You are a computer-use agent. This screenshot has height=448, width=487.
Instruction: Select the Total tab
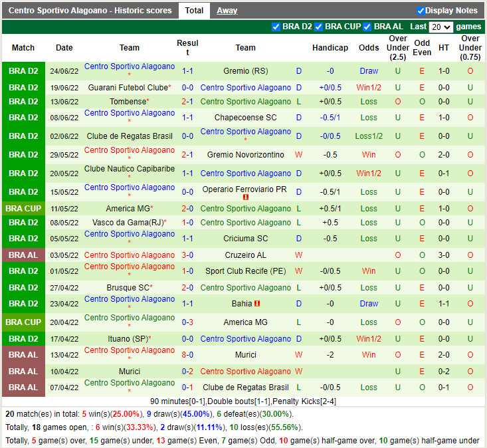194,11
